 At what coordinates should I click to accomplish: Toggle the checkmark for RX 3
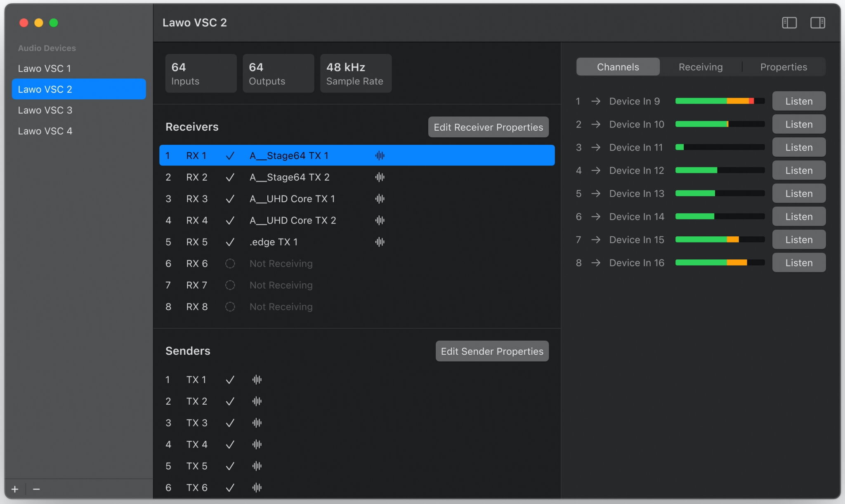coord(230,199)
